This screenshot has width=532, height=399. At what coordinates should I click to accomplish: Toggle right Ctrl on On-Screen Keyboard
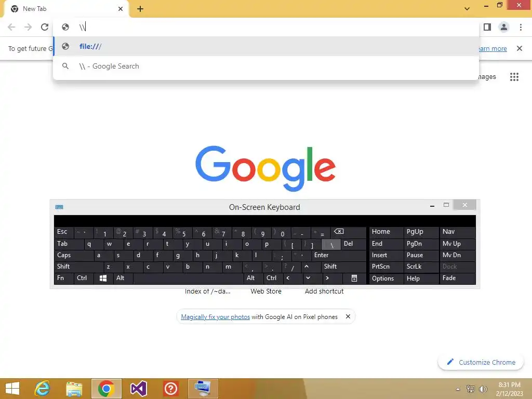pos(273,278)
